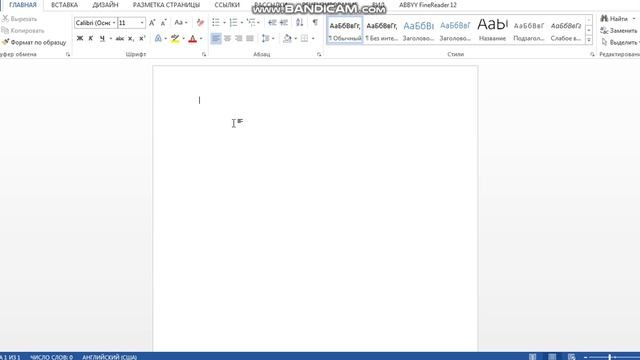Open the change case Aa dropdown
The width and height of the screenshot is (640, 360).
tap(180, 23)
